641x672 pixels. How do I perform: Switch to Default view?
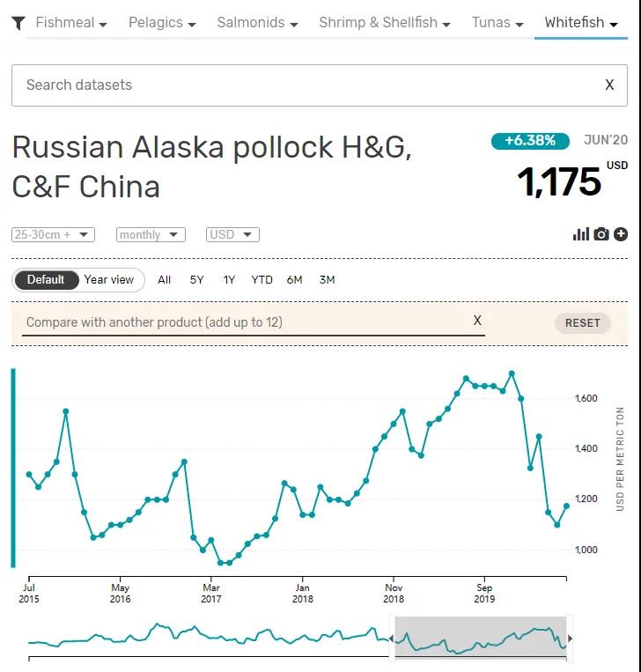point(46,280)
